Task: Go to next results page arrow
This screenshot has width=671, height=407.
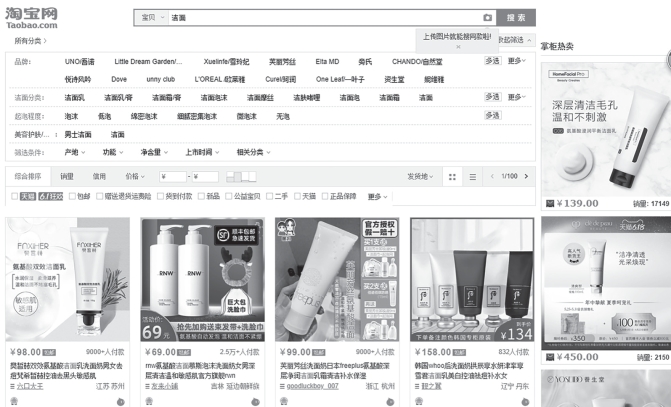Action: point(526,176)
